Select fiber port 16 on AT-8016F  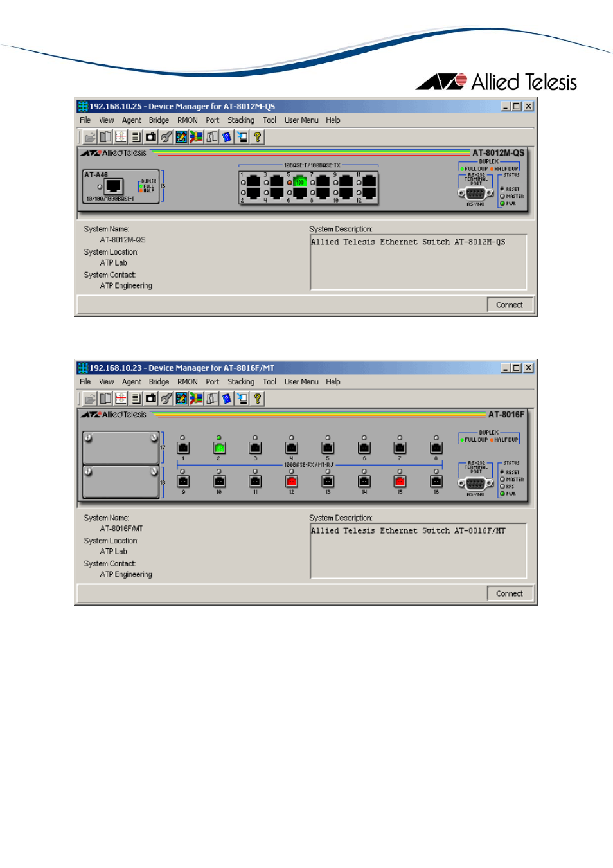tap(436, 482)
